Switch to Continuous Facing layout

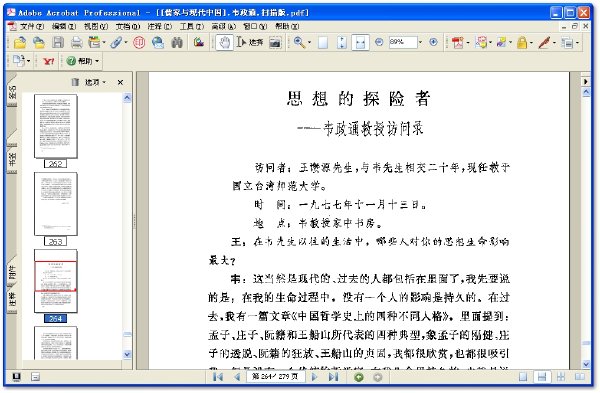click(x=561, y=377)
